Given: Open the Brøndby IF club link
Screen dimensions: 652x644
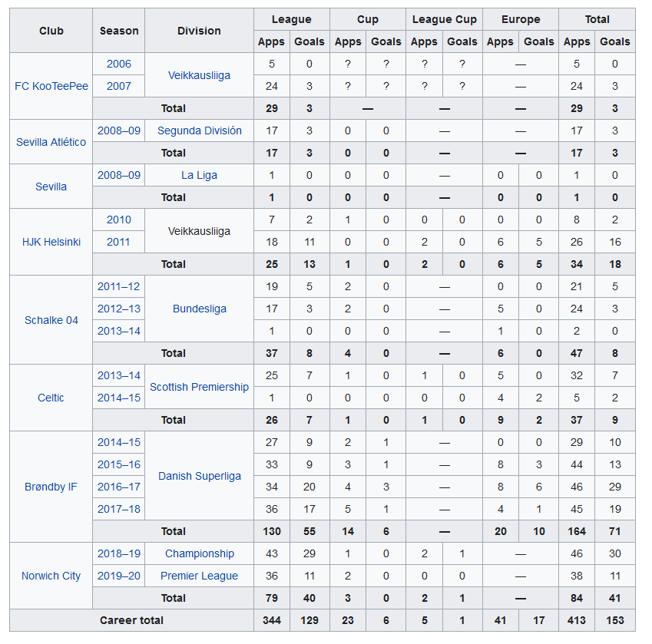Looking at the screenshot, I should [x=51, y=487].
